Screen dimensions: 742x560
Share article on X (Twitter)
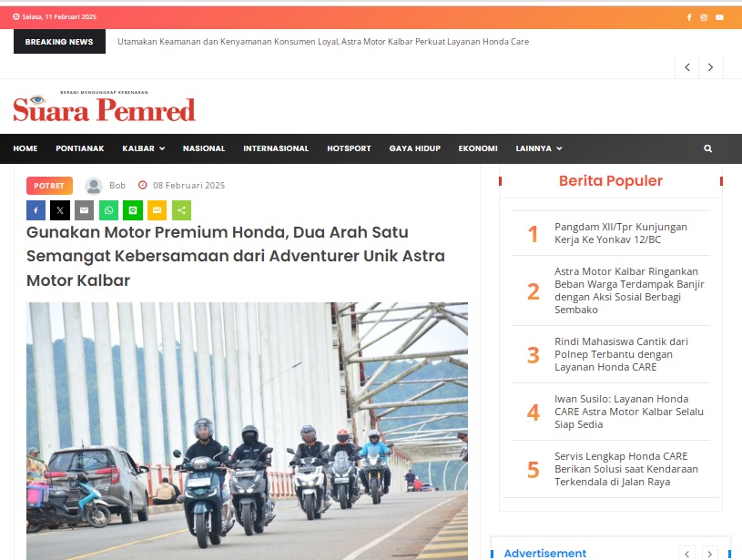60,210
